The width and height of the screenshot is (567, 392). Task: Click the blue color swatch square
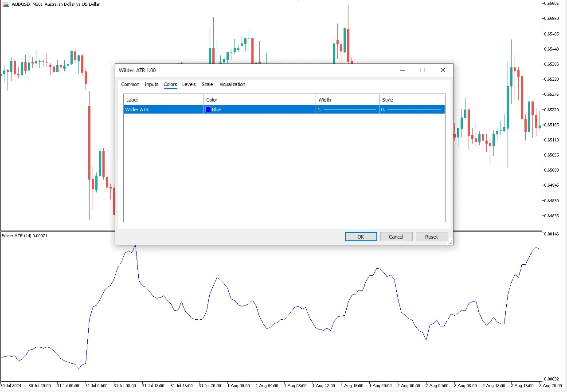tap(208, 110)
